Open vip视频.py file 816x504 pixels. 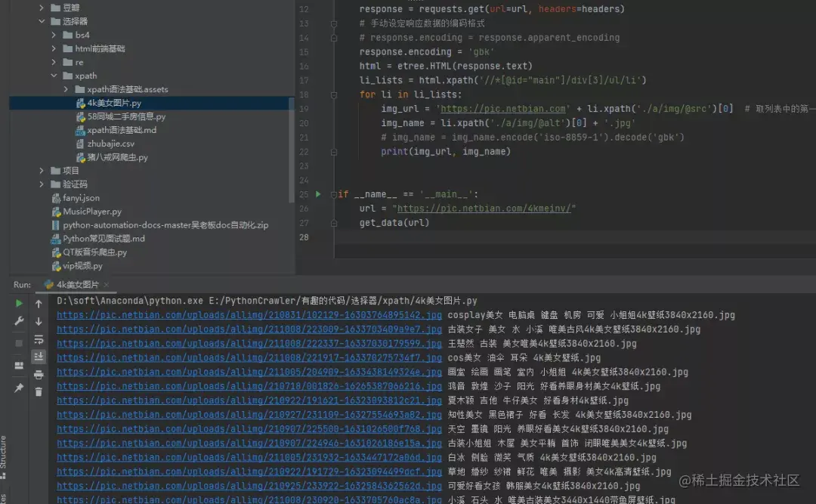pos(82,265)
